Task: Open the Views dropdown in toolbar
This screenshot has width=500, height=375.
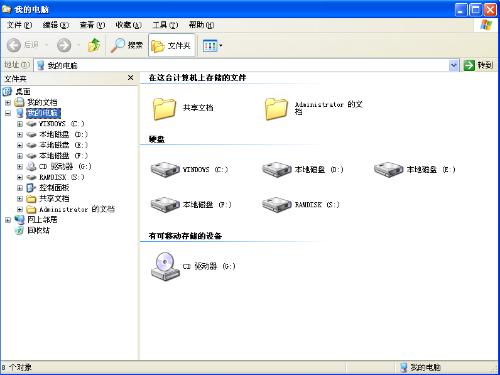Action: point(213,45)
